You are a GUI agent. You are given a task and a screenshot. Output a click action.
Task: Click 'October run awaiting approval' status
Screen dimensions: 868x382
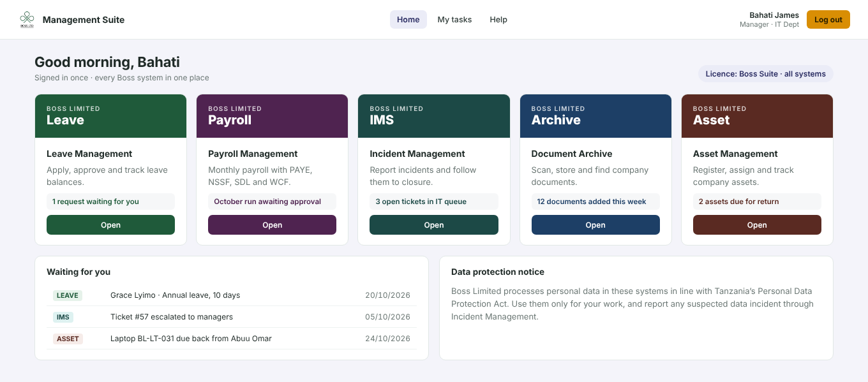click(x=272, y=202)
